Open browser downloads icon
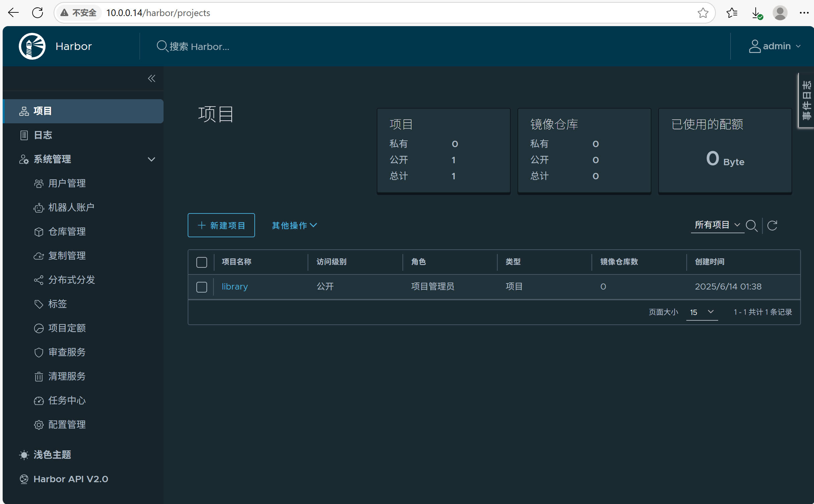 (756, 13)
